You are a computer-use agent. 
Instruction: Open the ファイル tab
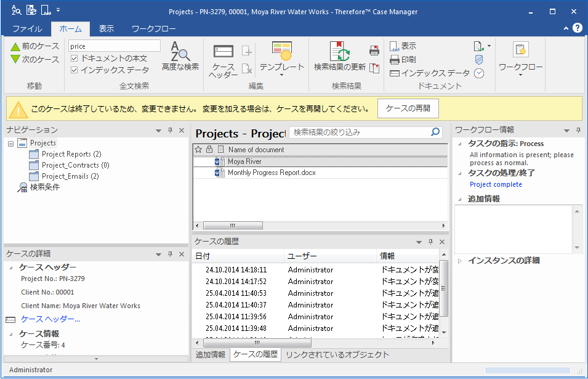27,29
